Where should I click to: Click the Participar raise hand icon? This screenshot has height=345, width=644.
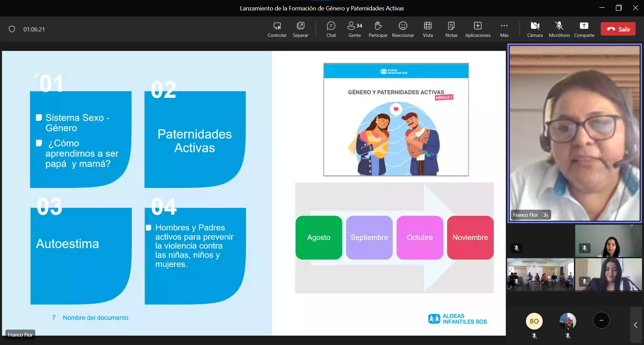click(378, 29)
